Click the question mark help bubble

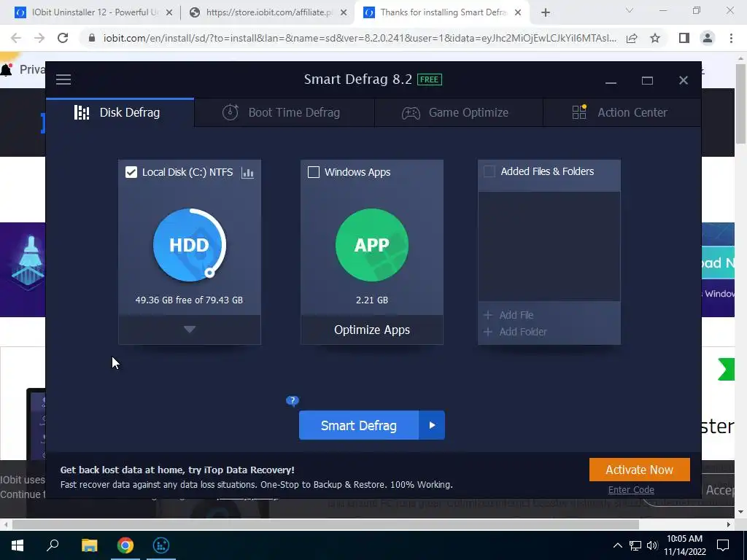(292, 400)
